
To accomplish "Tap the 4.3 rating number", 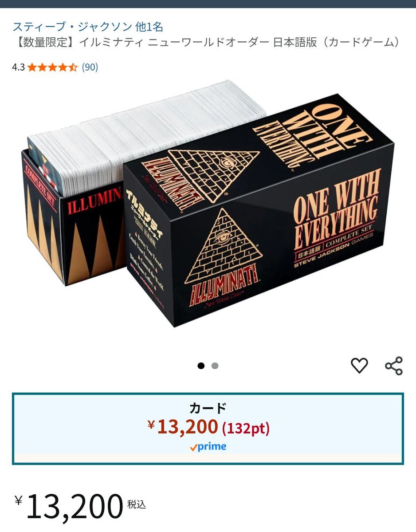I will click(x=19, y=67).
